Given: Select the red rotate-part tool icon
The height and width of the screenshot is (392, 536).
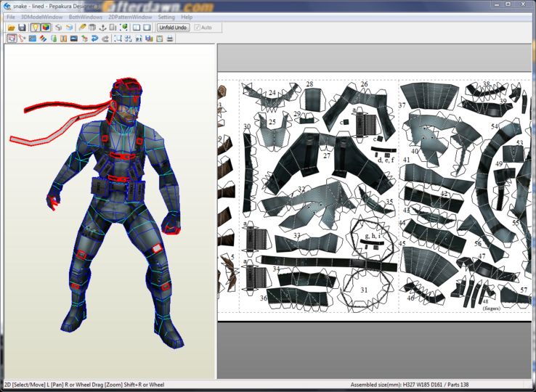Looking at the screenshot, I should pos(23,38).
